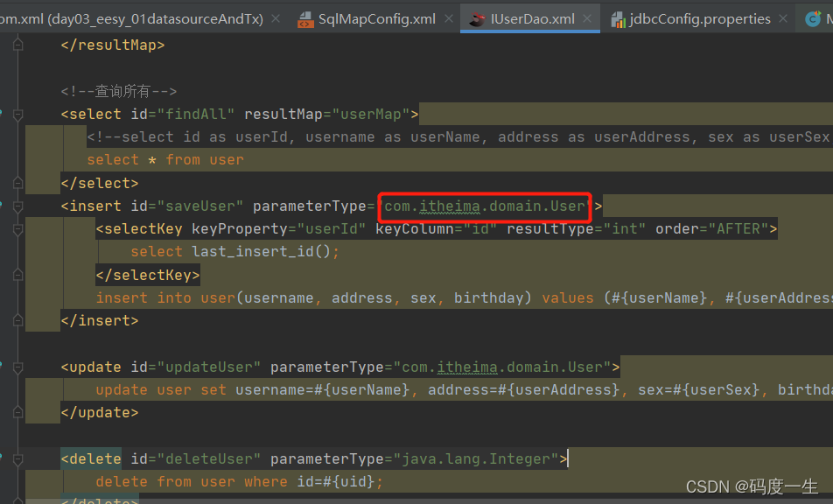Switch to the SqlMapConfig.xml tab
Screen dimensions: 833x504
click(376, 19)
